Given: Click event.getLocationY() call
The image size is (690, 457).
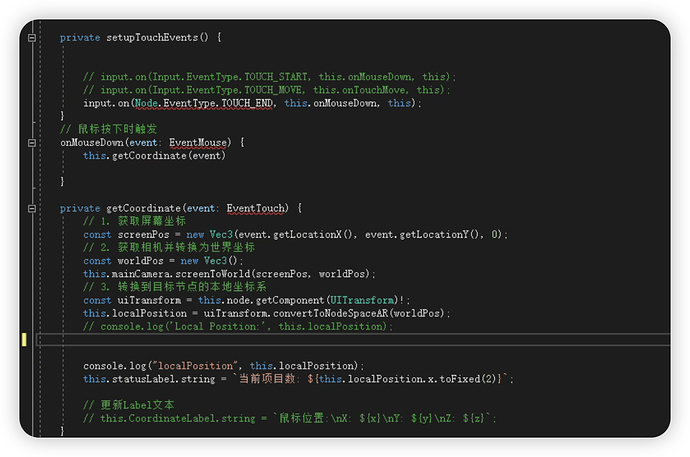Looking at the screenshot, I should [x=422, y=234].
